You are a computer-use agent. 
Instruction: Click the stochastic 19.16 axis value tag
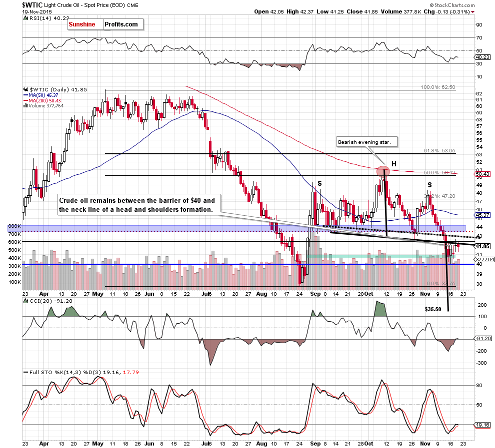tap(482, 425)
